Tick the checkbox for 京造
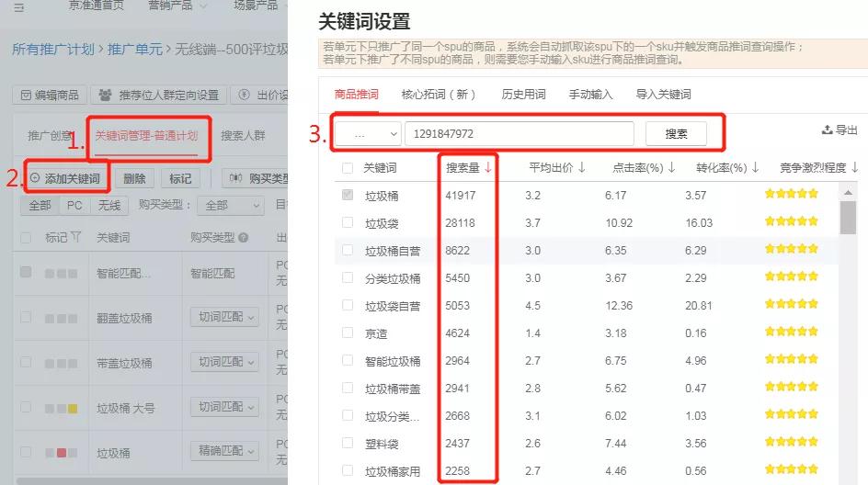This screenshot has height=485, width=868. click(348, 333)
